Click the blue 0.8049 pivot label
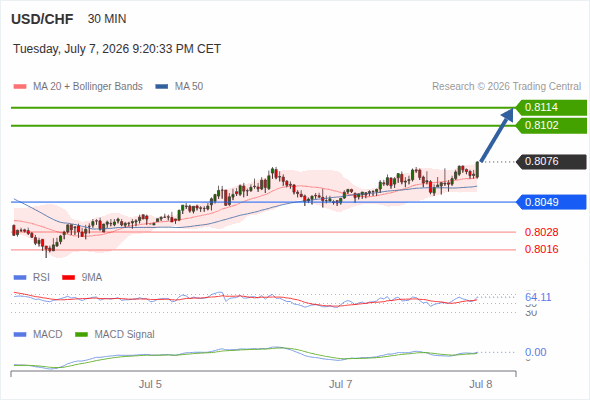This screenshot has height=400, width=590. 551,202
